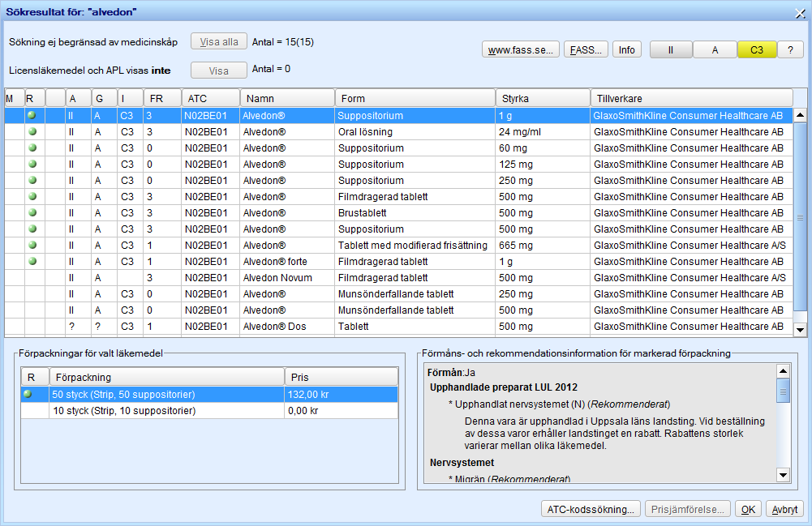
Task: Click green dot in 665 mg row
Action: tap(32, 245)
